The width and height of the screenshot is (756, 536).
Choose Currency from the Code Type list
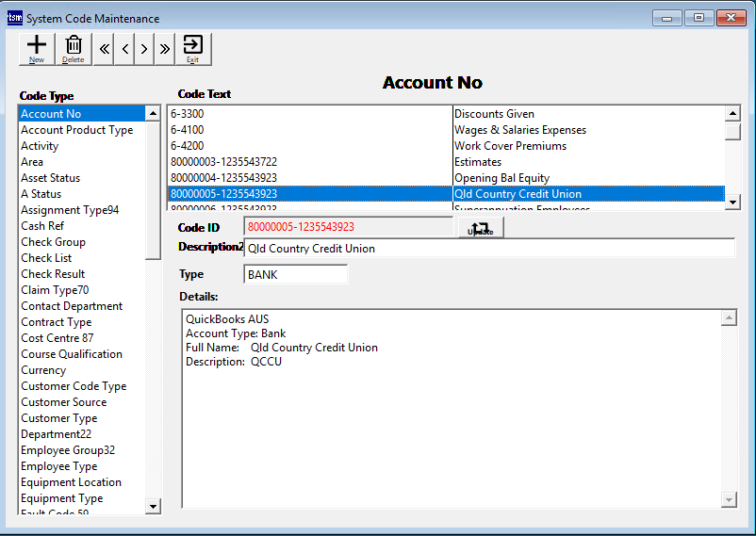tap(43, 370)
